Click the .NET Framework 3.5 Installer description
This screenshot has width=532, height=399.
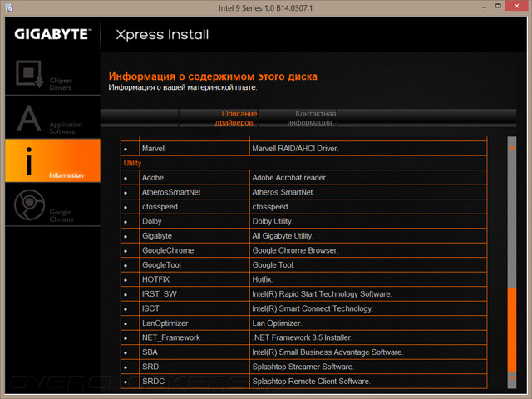click(x=302, y=338)
